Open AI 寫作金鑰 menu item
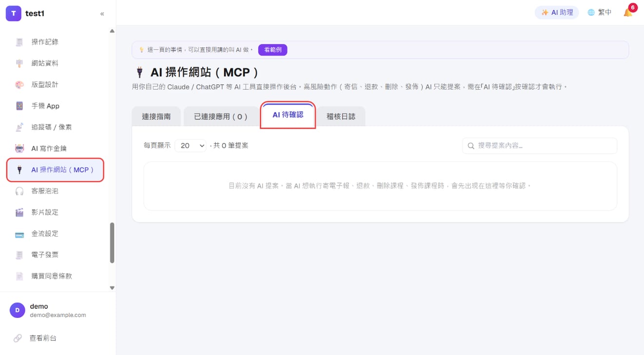Screen dimensions: 644x355 pyautogui.click(x=55, y=149)
